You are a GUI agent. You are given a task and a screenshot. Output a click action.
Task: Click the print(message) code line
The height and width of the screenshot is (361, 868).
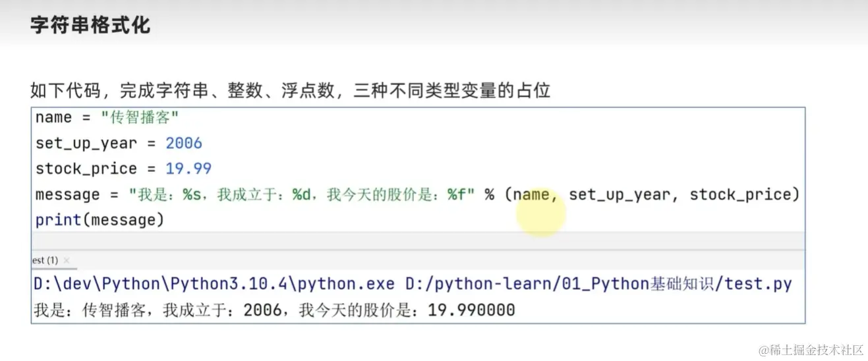pyautogui.click(x=99, y=219)
